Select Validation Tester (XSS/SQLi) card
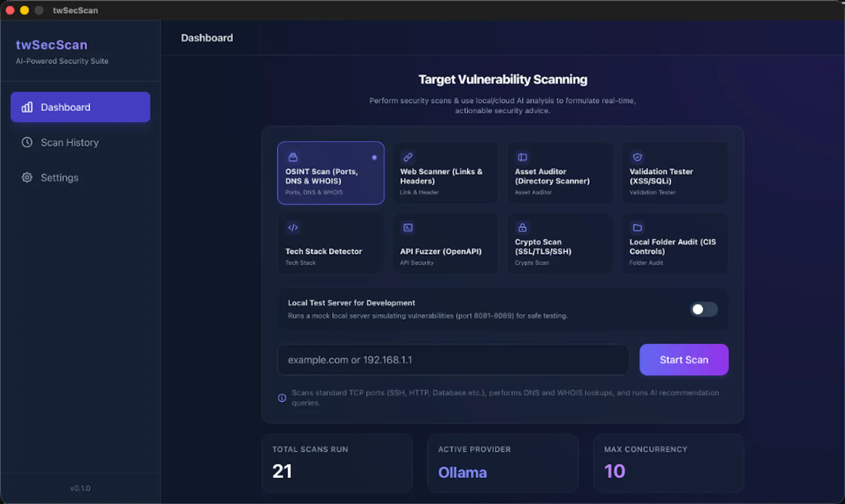 [x=674, y=173]
